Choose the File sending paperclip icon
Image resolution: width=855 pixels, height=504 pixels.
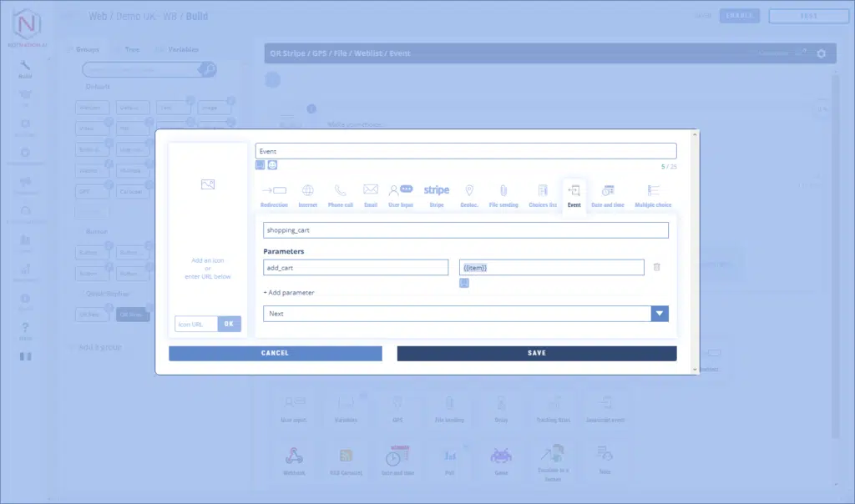[503, 194]
